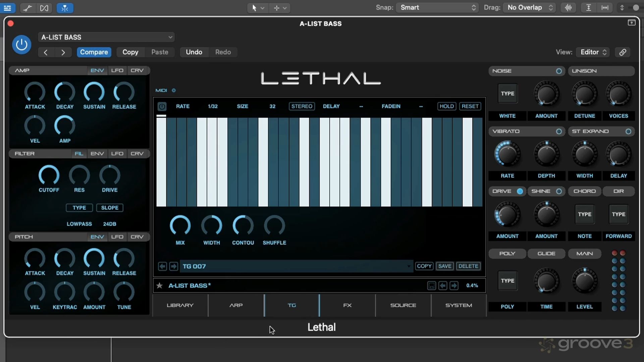This screenshot has height=362, width=644.
Task: Click the waveform zoom icon
Action: (568, 8)
